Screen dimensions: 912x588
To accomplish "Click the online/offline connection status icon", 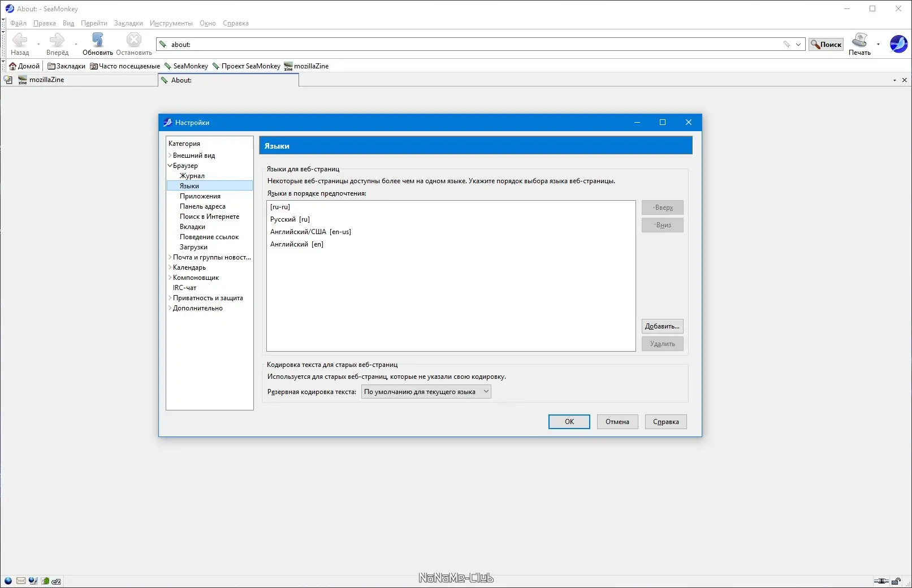I will tap(881, 581).
